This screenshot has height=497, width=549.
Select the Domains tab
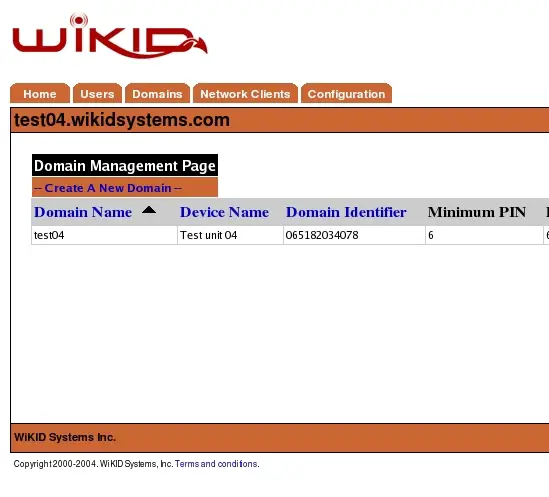click(157, 94)
